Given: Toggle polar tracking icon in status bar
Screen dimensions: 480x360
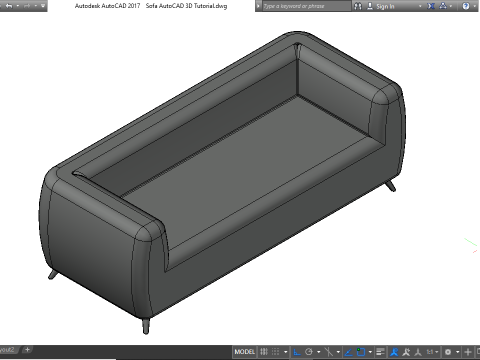Looking at the screenshot, I should 309,352.
